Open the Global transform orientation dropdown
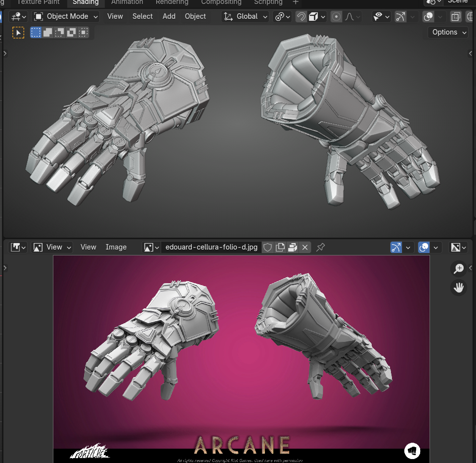 245,16
